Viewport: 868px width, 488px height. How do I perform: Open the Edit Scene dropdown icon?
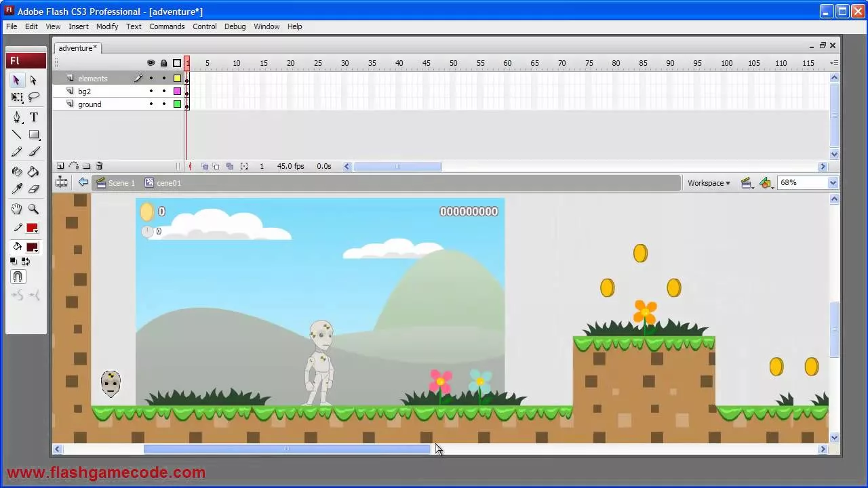747,182
